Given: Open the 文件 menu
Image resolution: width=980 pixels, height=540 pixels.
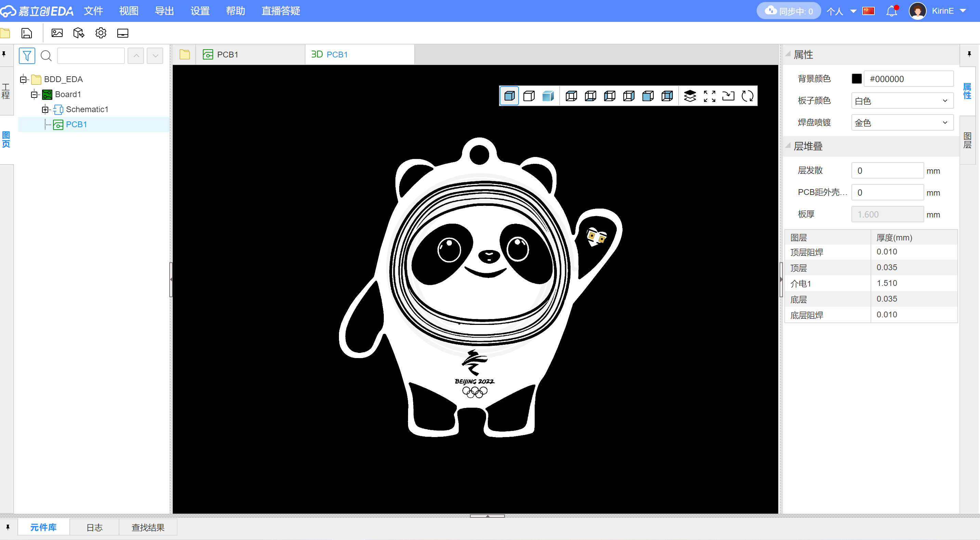Looking at the screenshot, I should [93, 11].
